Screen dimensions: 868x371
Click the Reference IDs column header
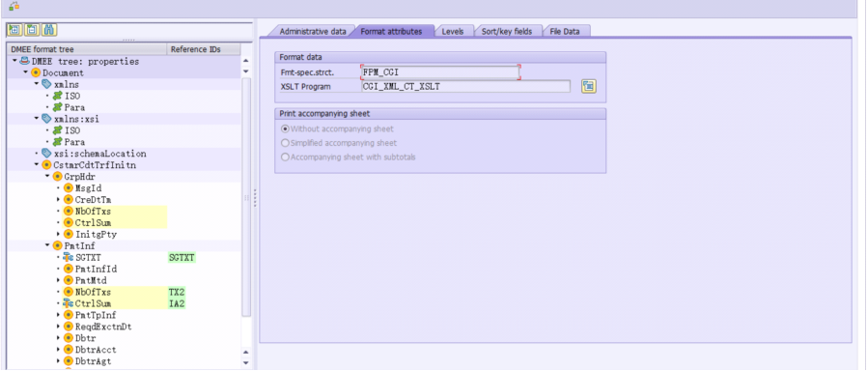(204, 49)
